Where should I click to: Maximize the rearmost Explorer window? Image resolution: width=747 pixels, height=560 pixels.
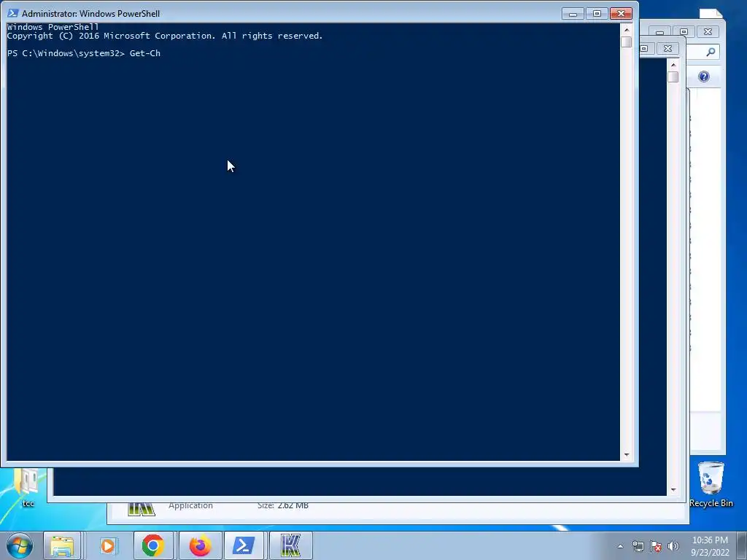click(684, 32)
